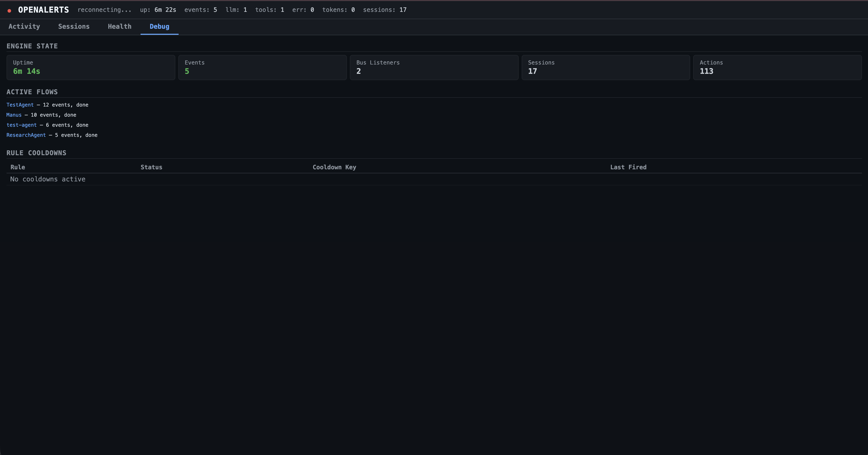Screen dimensions: 868x455
Task: Click the llm counter in status bar
Action: coord(236,10)
